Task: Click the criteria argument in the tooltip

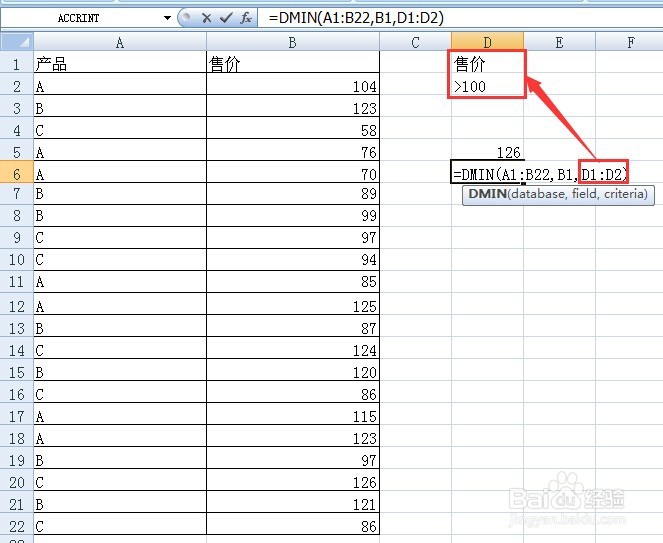Action: (623, 194)
